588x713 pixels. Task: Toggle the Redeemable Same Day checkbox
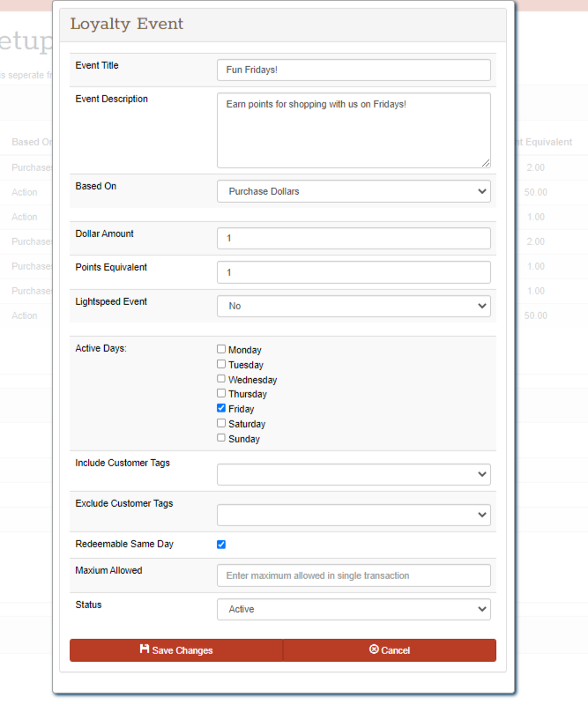221,545
